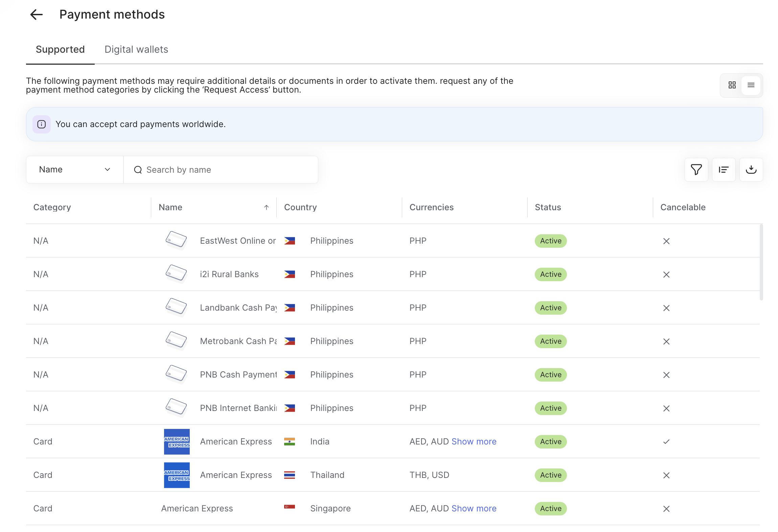Viewport: 778px width, 532px height.
Task: Click the back arrow beside Payment methods
Action: click(37, 15)
